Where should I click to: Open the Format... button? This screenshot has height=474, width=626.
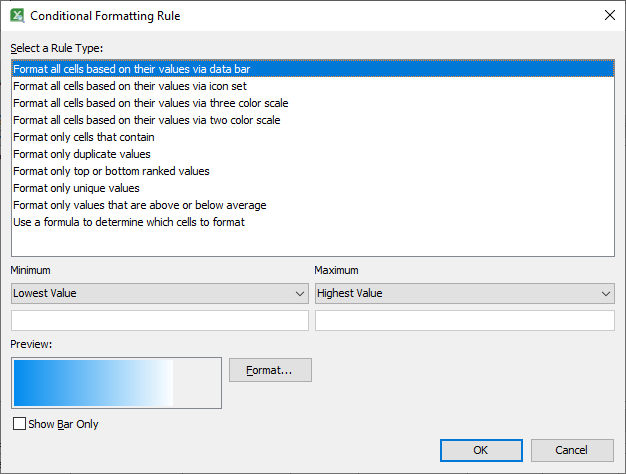pos(270,370)
